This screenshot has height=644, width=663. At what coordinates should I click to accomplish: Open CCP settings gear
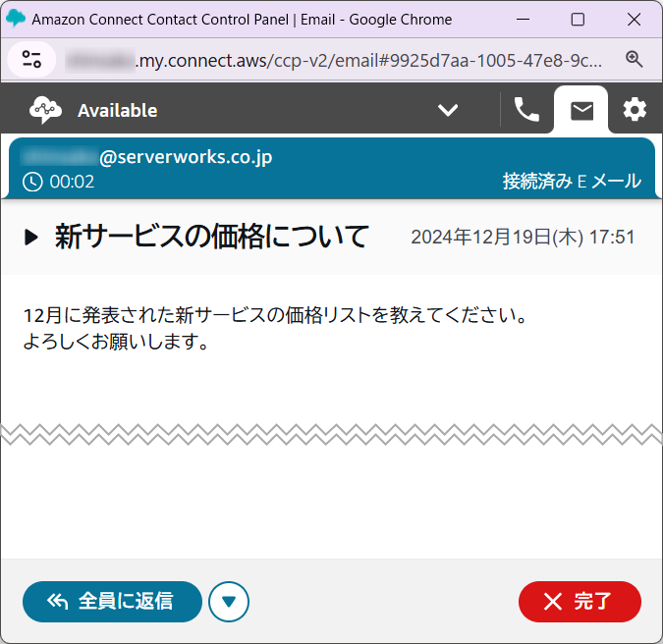(635, 110)
